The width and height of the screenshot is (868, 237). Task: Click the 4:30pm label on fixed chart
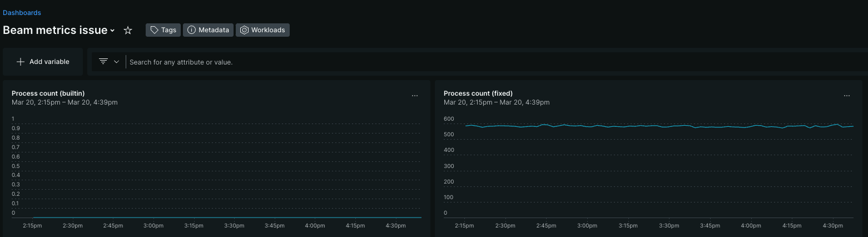[833, 226]
